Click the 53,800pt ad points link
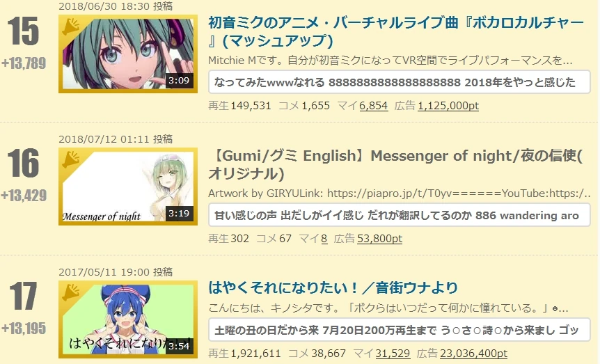 (379, 239)
